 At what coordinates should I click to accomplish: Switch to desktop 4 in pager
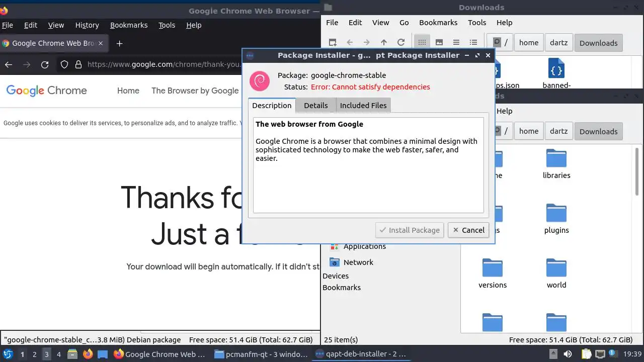pyautogui.click(x=58, y=354)
